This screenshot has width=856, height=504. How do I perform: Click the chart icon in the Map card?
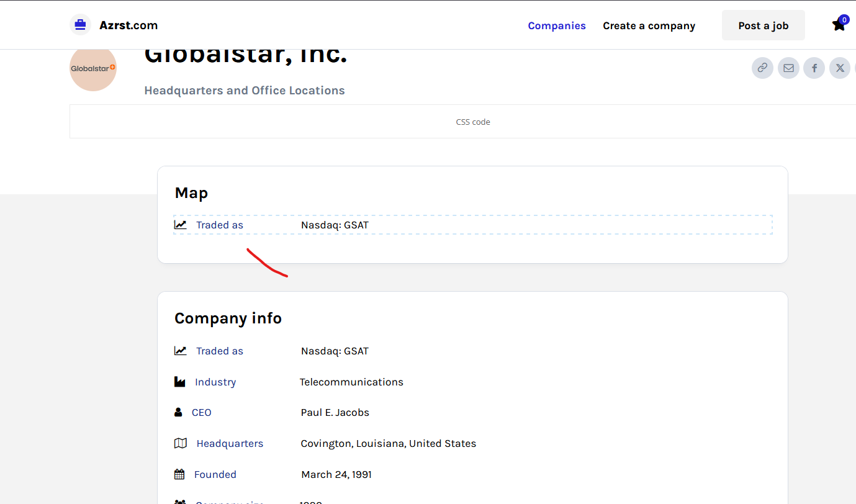tap(180, 225)
